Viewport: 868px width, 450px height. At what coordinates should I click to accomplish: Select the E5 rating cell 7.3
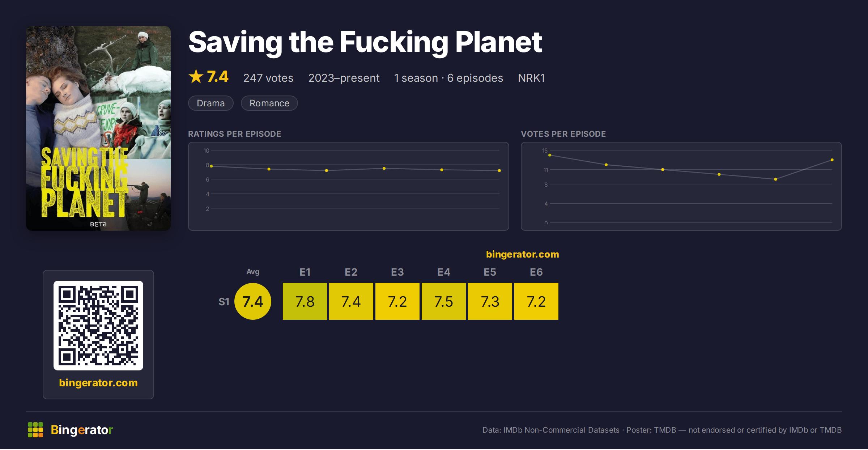point(490,301)
